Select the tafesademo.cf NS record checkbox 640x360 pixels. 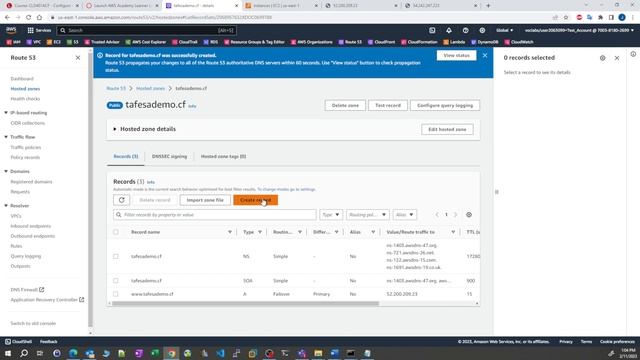116,256
